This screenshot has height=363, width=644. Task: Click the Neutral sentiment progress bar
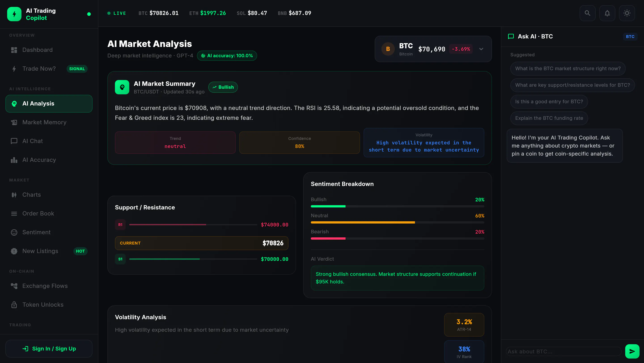coord(398,222)
